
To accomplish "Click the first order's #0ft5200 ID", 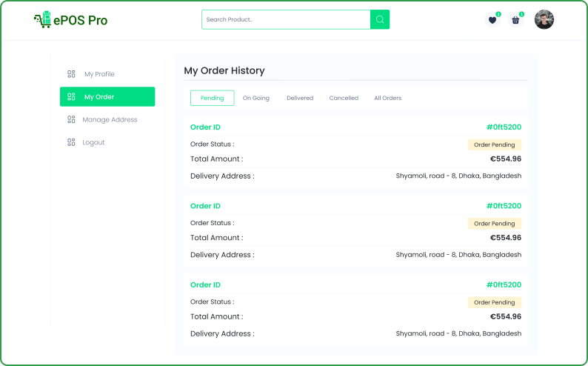I will pyautogui.click(x=504, y=127).
